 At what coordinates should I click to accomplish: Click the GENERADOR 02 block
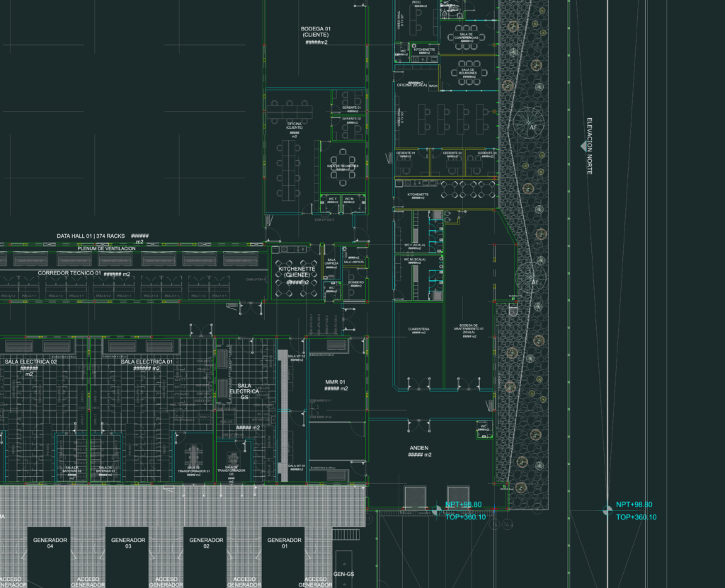[x=206, y=556]
